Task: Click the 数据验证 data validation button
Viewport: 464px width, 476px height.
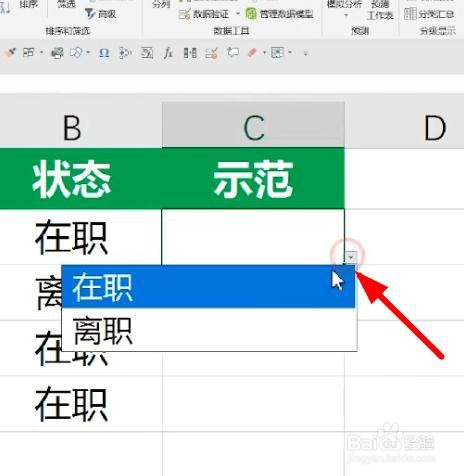Action: tap(204, 14)
